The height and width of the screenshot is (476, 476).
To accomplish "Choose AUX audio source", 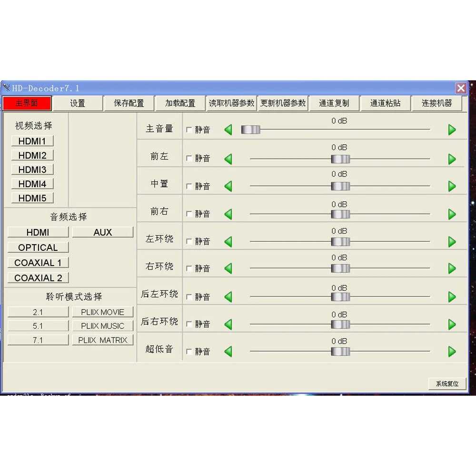I will (103, 232).
